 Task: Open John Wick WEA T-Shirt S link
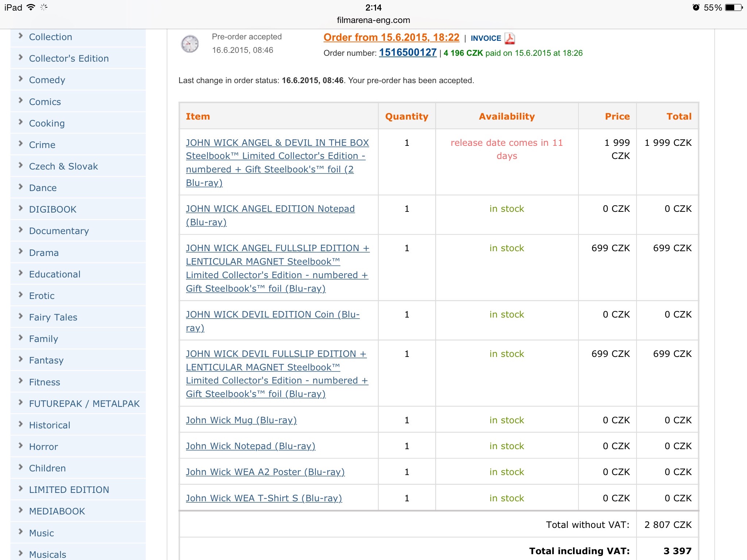(264, 498)
